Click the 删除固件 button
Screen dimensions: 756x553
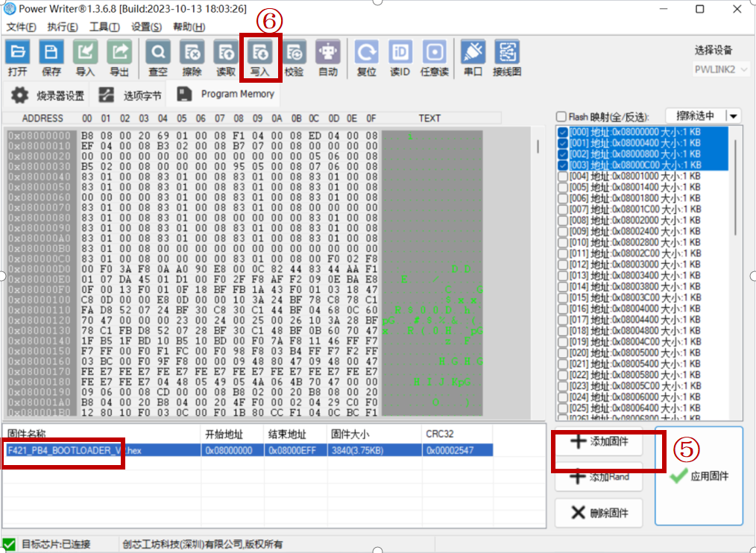click(599, 513)
